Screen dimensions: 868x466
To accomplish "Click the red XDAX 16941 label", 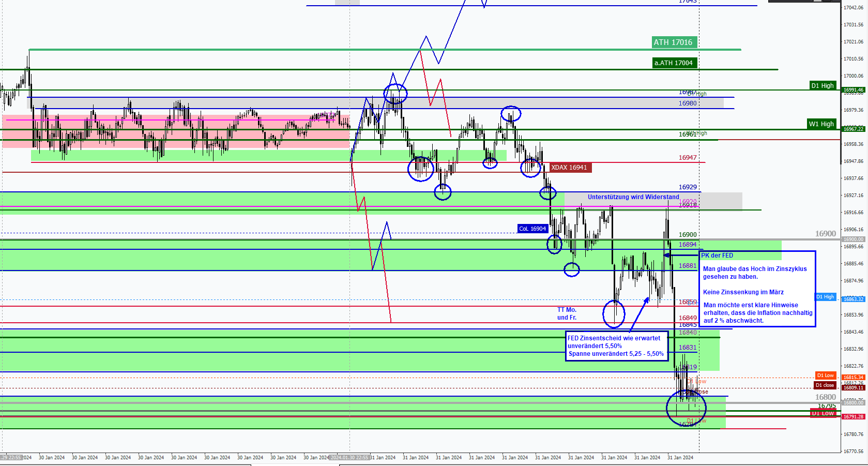I will (x=570, y=168).
